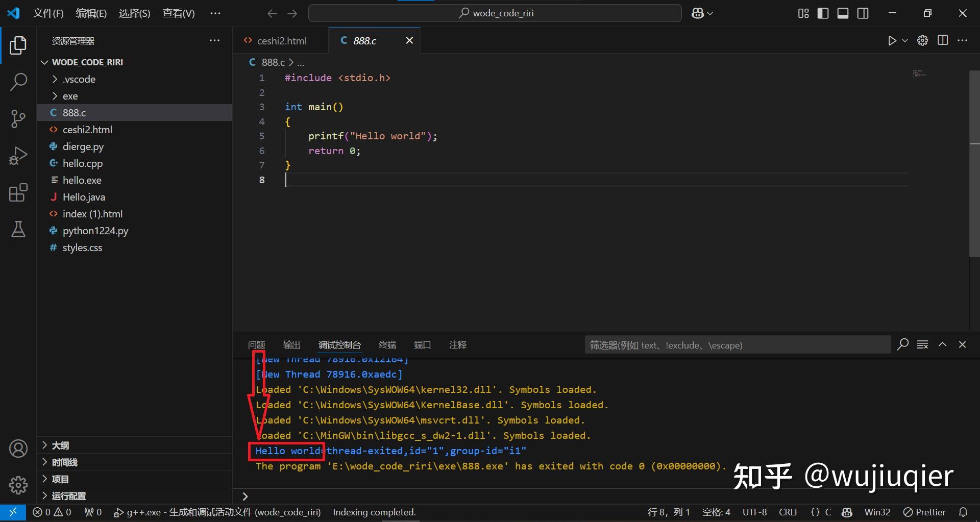Open the Run and Debug view
The height and width of the screenshot is (522, 980).
pyautogui.click(x=18, y=156)
